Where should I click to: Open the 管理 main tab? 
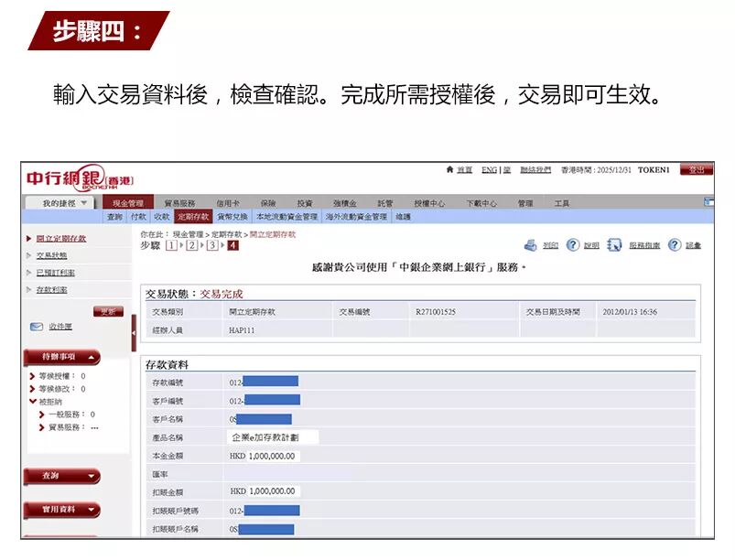pyautogui.click(x=525, y=203)
